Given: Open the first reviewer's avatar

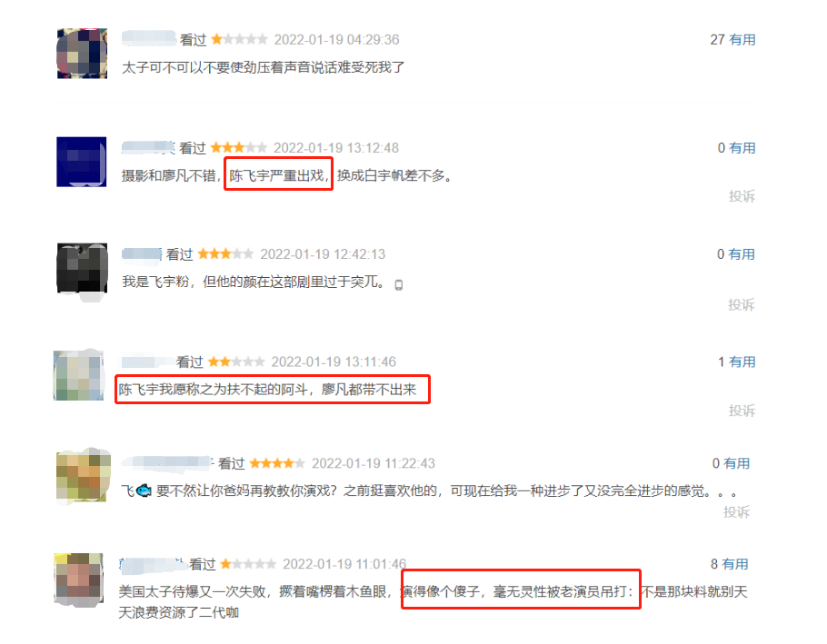Looking at the screenshot, I should [82, 54].
